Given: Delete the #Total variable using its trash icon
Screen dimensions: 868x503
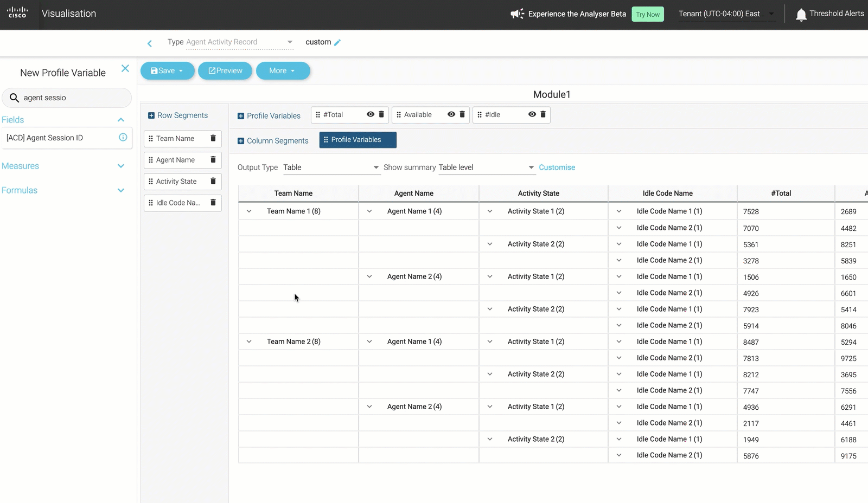Looking at the screenshot, I should click(381, 114).
